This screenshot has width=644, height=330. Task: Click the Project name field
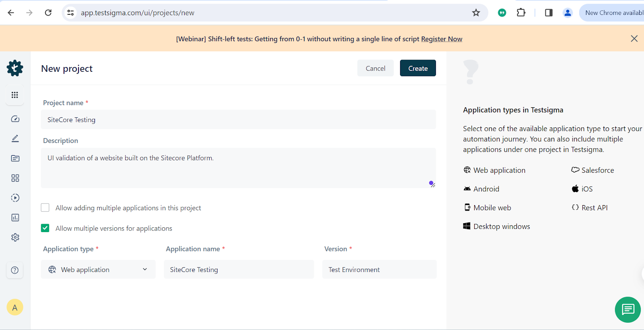pyautogui.click(x=238, y=120)
